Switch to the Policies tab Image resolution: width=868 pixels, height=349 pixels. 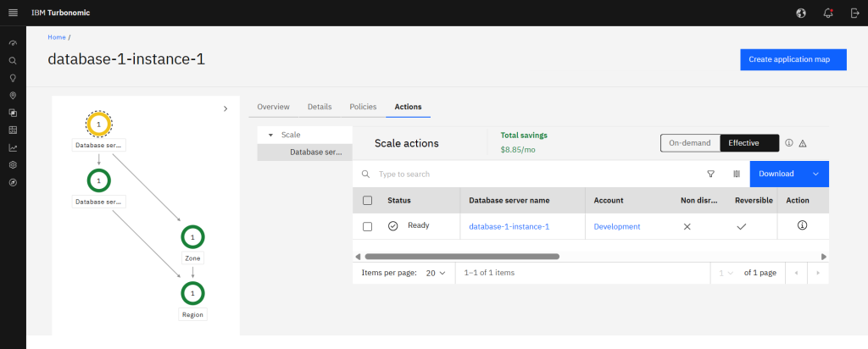pyautogui.click(x=363, y=107)
